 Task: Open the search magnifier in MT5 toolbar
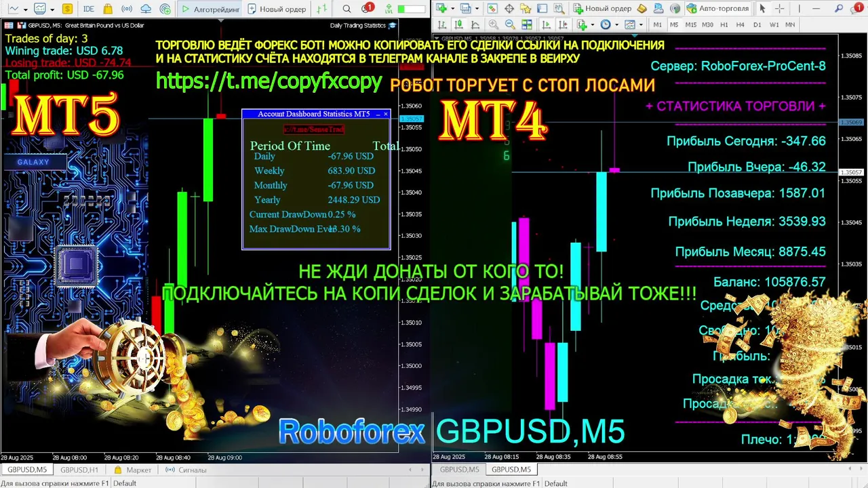click(347, 9)
